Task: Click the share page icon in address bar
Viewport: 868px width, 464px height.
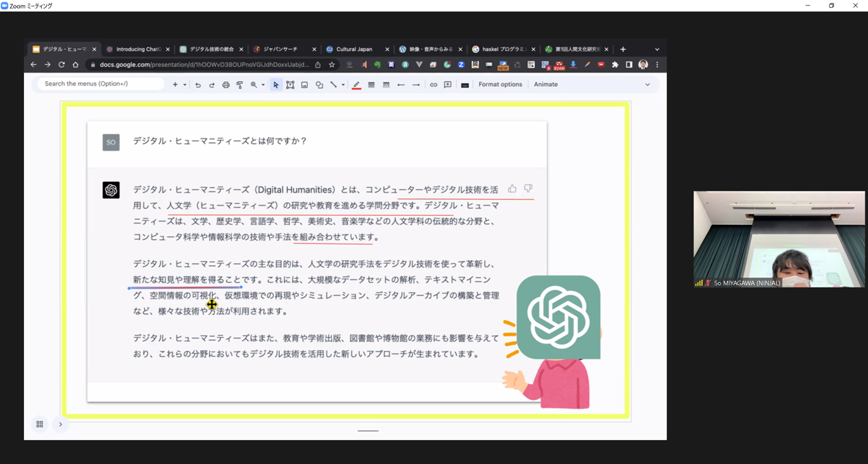Action: tap(318, 65)
